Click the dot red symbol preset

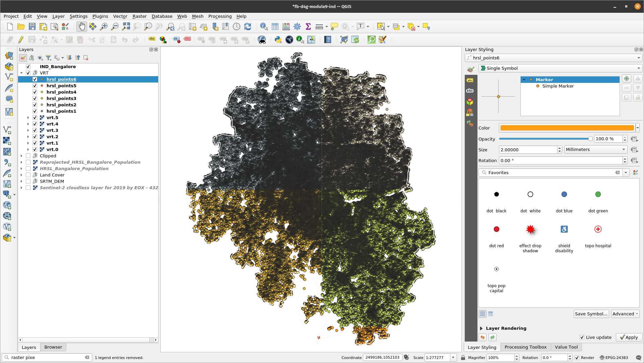(x=496, y=229)
